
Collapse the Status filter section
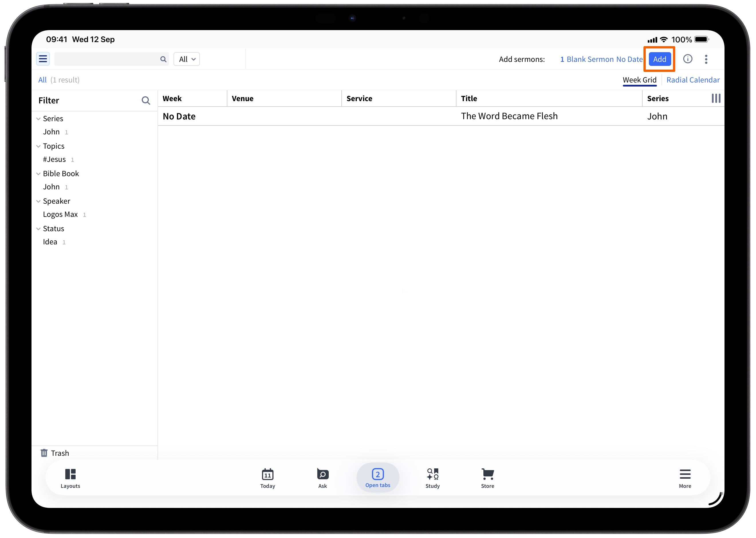(x=38, y=229)
